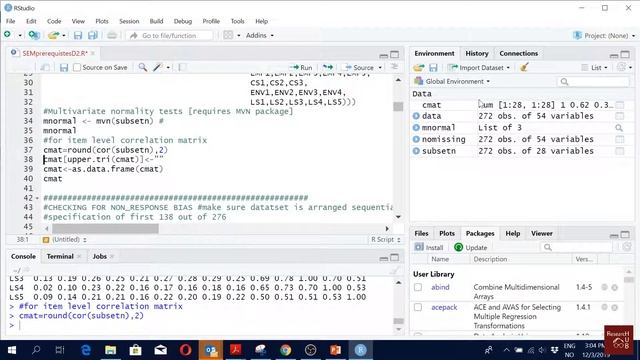The height and width of the screenshot is (360, 640).
Task: Open the acepack package link
Action: tap(444, 307)
